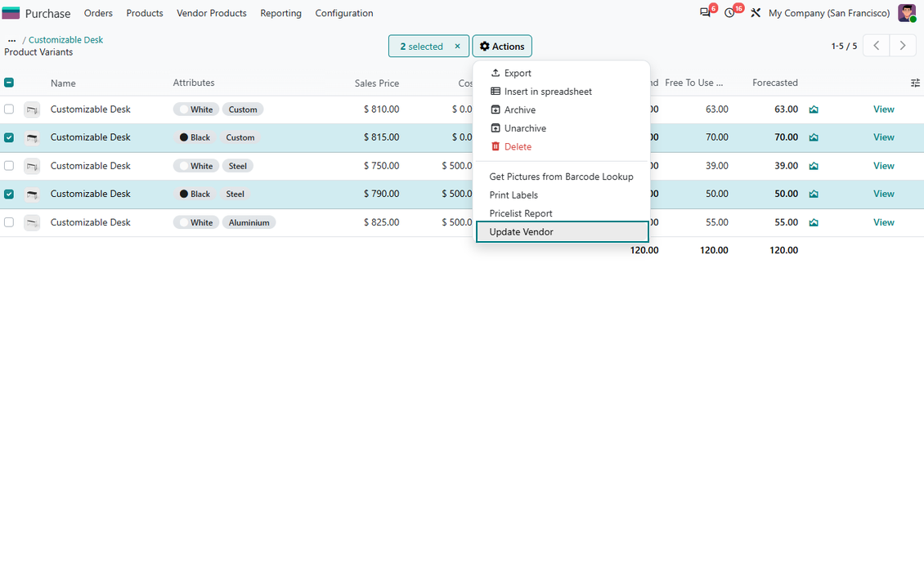This screenshot has width=924, height=586.
Task: Uncheck the Black Custom variant checkbox
Action: (9, 137)
